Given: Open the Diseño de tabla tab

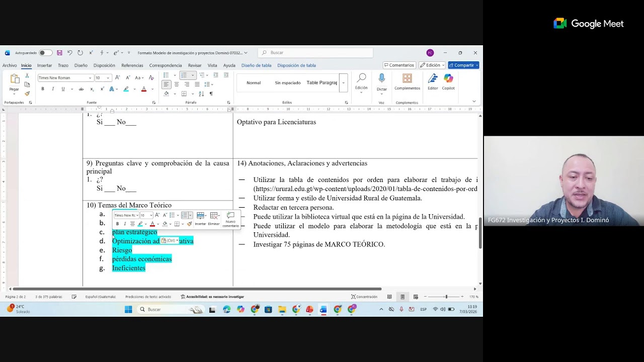Looking at the screenshot, I should coord(256,65).
